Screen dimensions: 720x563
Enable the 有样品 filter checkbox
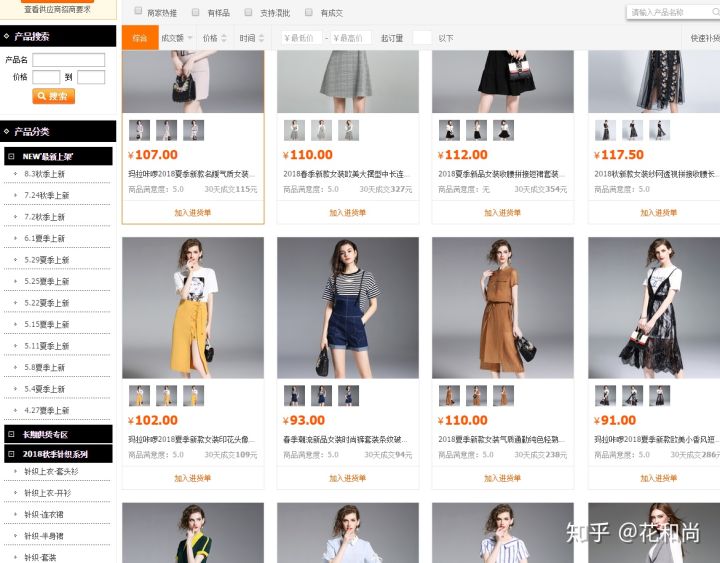click(196, 12)
